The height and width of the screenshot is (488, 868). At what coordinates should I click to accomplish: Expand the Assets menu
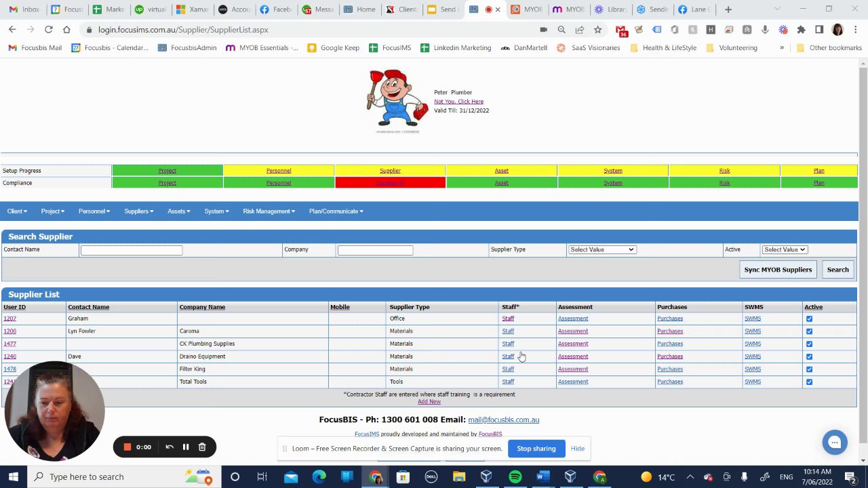178,211
